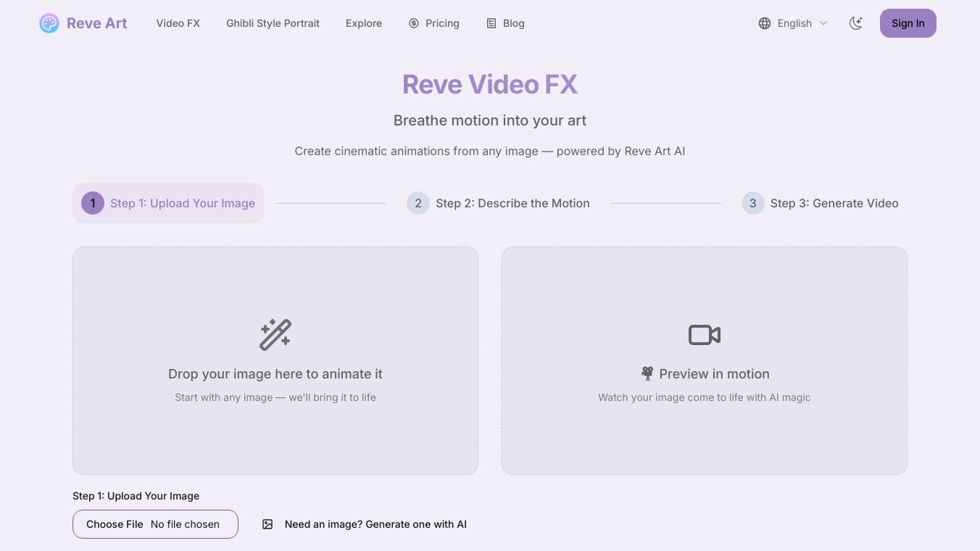Screen dimensions: 980x551
Task: Click the 'No file chosen' label
Action: click(185, 524)
